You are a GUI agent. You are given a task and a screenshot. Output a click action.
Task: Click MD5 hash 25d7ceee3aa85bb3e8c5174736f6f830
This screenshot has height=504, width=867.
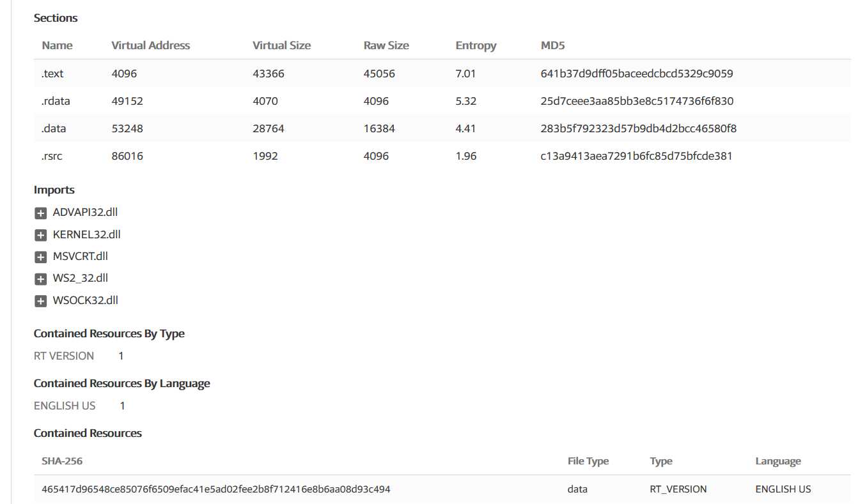[637, 101]
